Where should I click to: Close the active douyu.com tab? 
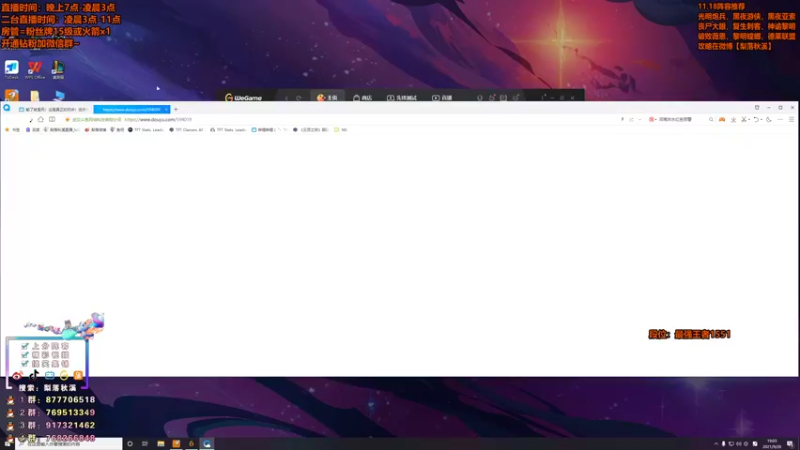coord(166,109)
